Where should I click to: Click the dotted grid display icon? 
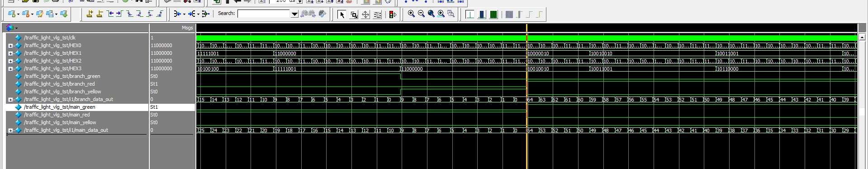[509, 14]
